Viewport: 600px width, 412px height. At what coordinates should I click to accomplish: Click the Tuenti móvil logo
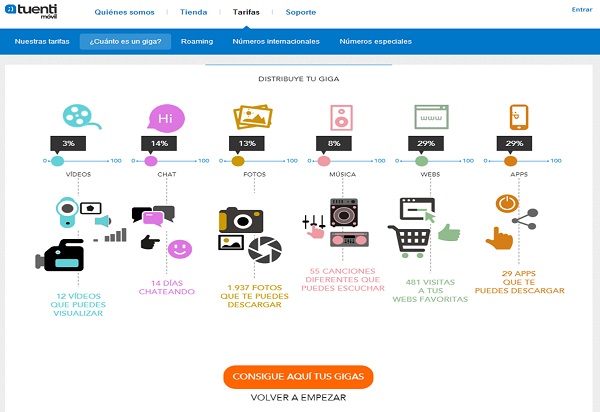[31, 11]
